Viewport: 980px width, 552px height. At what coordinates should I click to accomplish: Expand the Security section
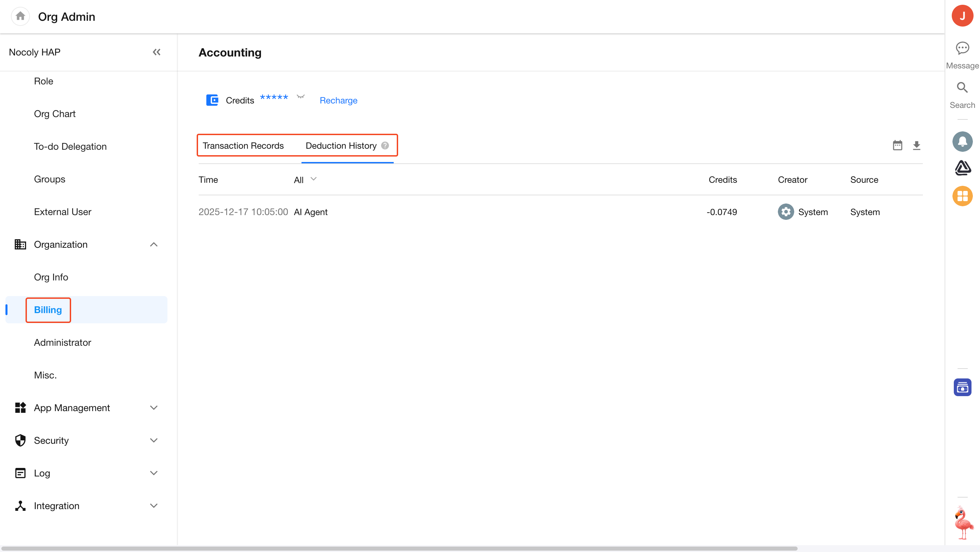click(x=154, y=440)
